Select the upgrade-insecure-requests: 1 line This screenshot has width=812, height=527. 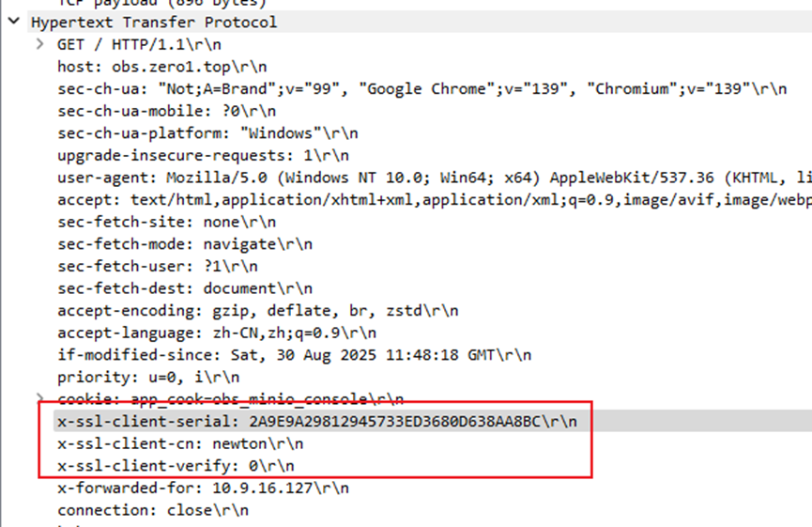pyautogui.click(x=203, y=155)
